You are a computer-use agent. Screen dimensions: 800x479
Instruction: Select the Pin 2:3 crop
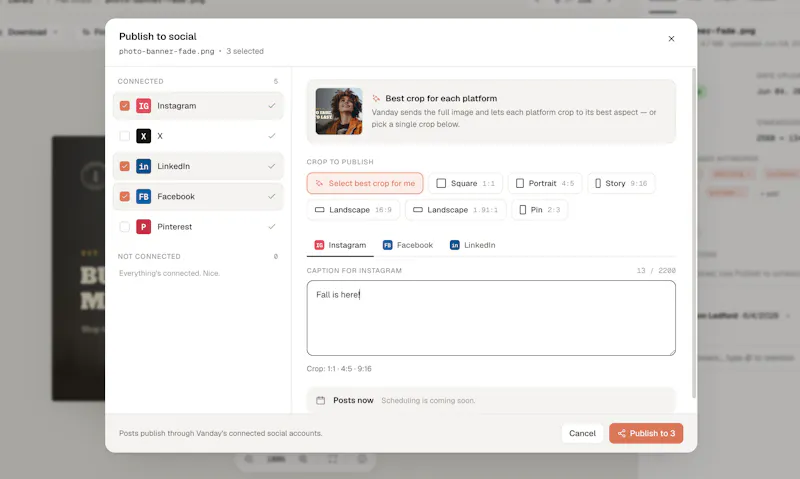point(539,210)
